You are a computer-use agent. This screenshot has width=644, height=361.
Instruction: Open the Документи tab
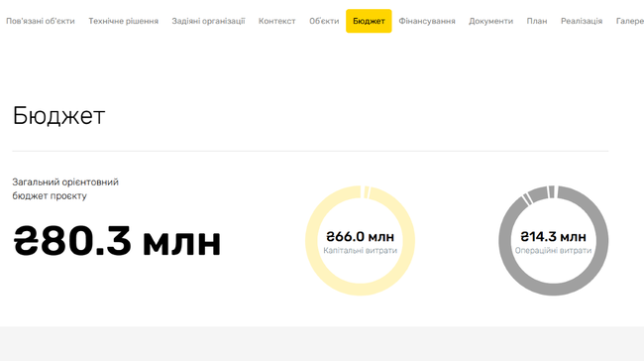[490, 21]
